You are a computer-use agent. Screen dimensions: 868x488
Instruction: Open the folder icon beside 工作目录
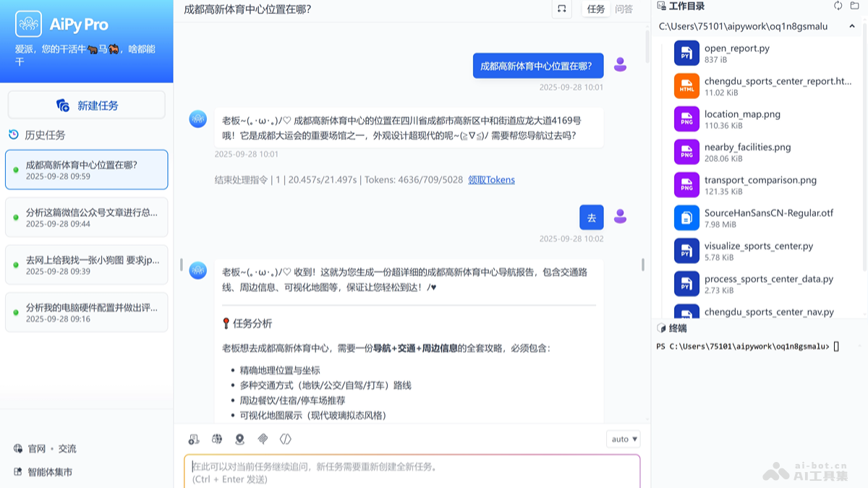click(x=856, y=6)
